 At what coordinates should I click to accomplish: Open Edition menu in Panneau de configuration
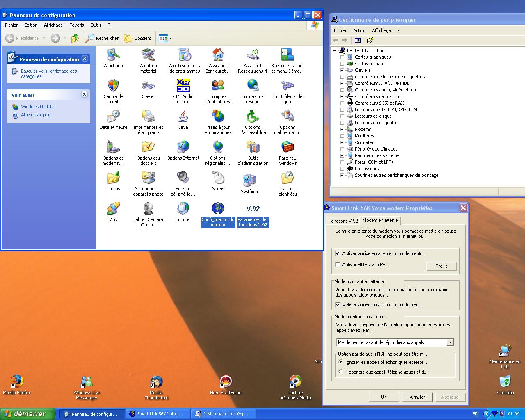pos(31,25)
